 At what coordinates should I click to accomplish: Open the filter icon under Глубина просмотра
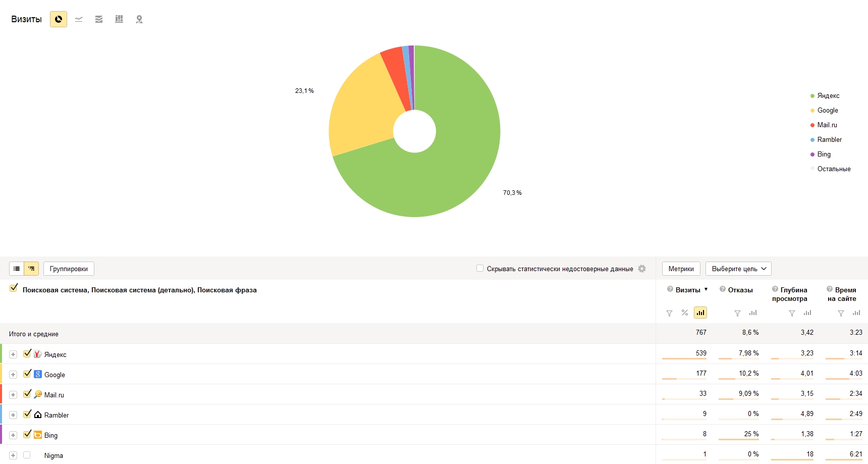pyautogui.click(x=792, y=313)
